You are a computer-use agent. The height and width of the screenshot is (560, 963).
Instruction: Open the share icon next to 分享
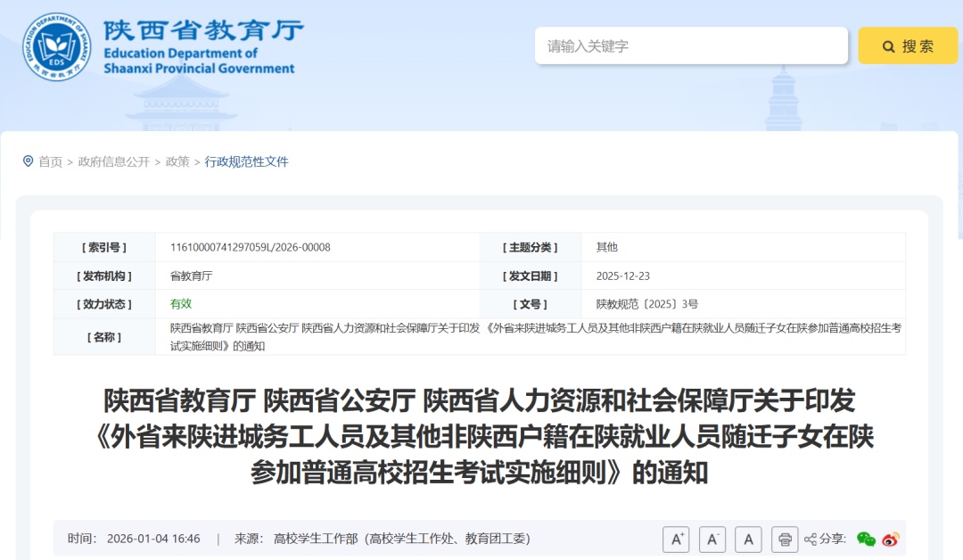click(811, 539)
